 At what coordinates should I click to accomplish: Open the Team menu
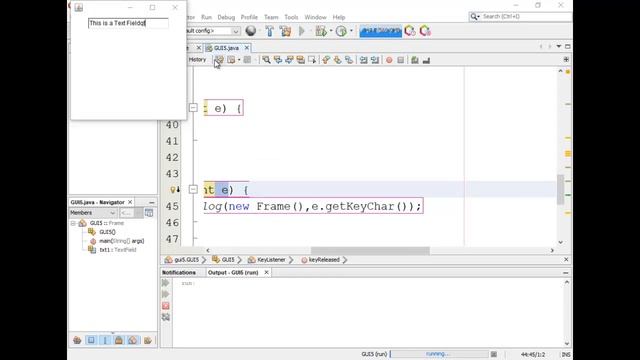click(x=271, y=17)
